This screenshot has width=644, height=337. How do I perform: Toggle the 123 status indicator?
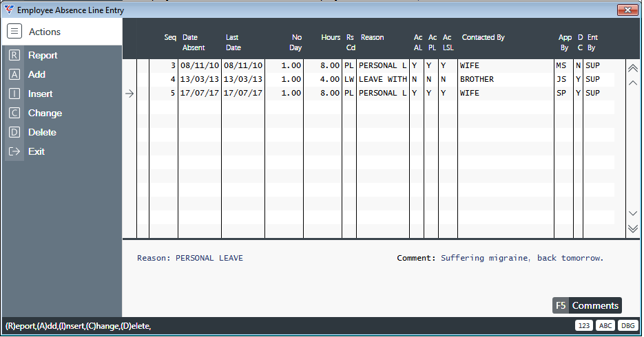click(x=583, y=325)
